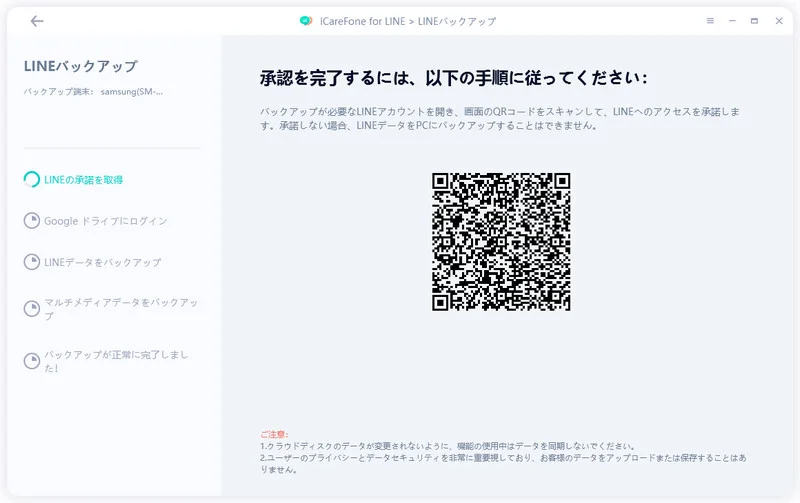Click the title bar text iCareFone for LINE > LINEバックアップ
Screen dimensions: 800x503
point(408,21)
